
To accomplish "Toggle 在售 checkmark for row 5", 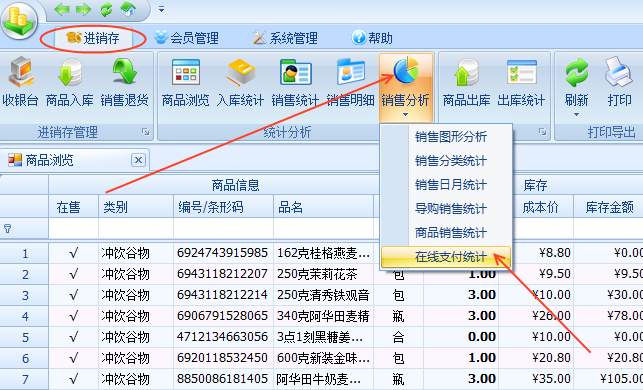I will pos(73,337).
